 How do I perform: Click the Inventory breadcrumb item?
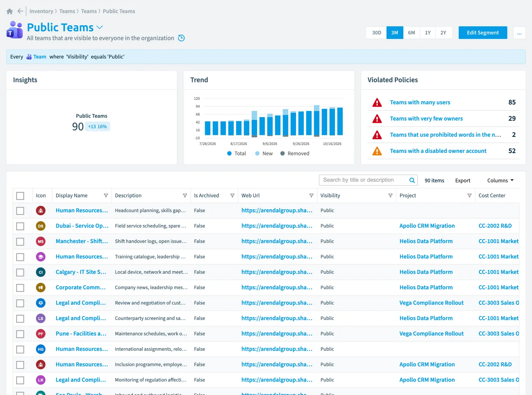tap(41, 11)
